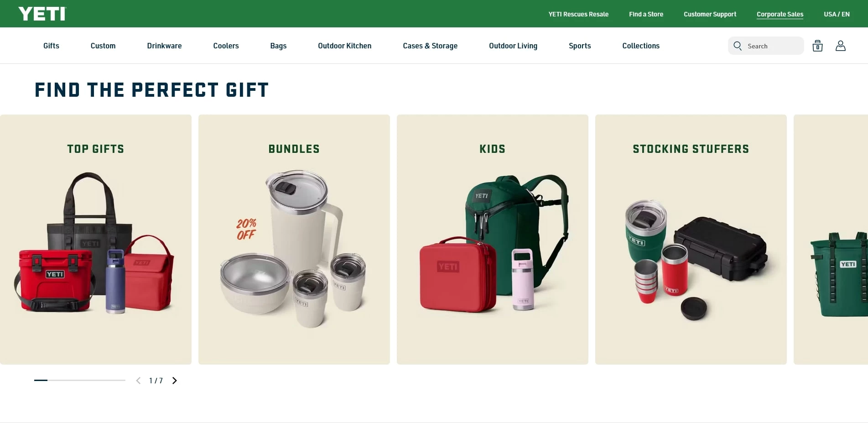Go to previous carousel slide arrow
This screenshot has width=868, height=423.
coord(138,381)
